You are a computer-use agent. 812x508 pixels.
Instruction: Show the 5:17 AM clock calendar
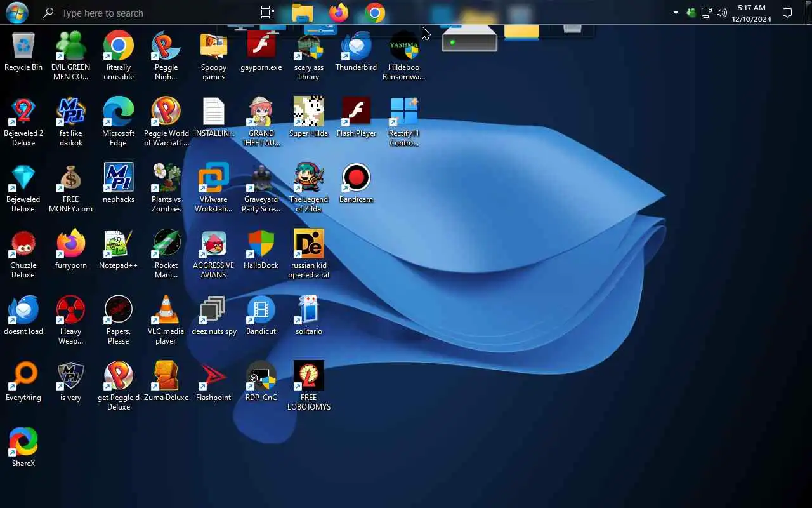coord(751,13)
